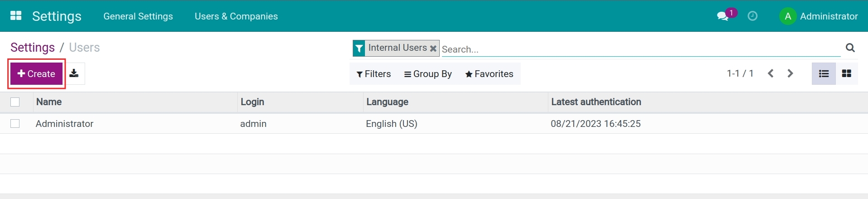Viewport: 868px width, 199px height.
Task: Open the Filters dropdown
Action: [374, 74]
